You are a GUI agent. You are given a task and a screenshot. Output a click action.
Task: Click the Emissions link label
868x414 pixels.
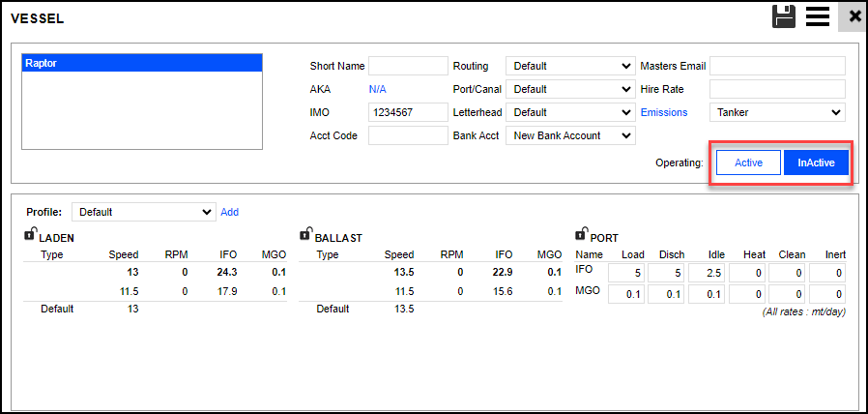click(663, 112)
